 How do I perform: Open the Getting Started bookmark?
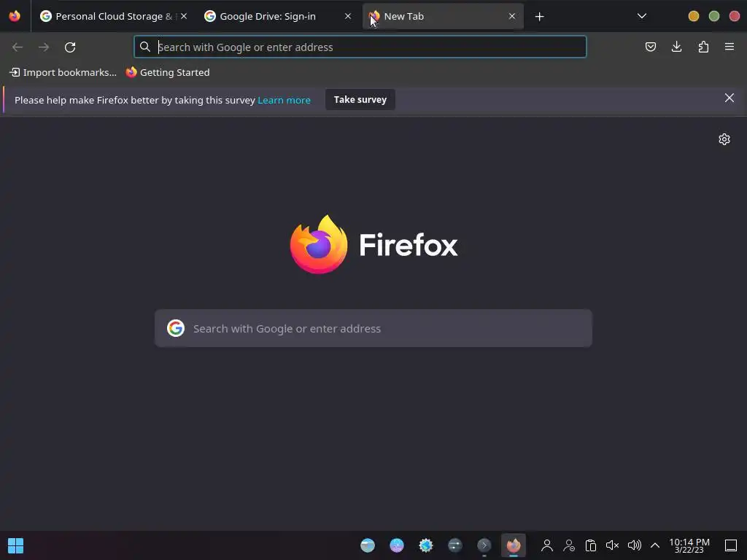coord(168,72)
